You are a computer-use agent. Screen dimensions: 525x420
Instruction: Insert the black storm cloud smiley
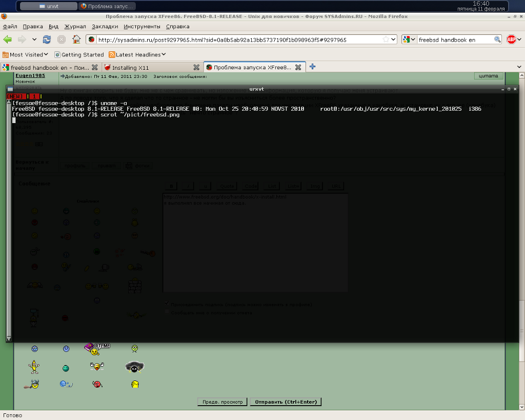click(135, 367)
